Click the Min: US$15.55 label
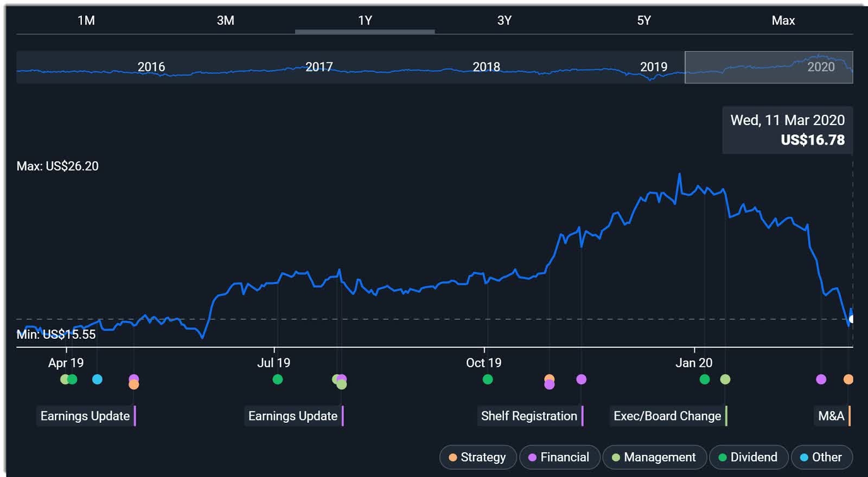The image size is (868, 477). tap(56, 334)
